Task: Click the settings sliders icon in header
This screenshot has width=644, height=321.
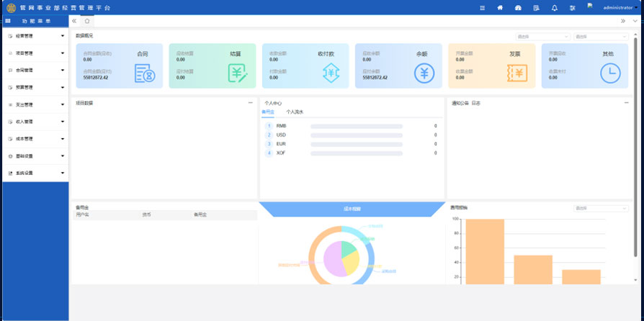Action: pyautogui.click(x=573, y=8)
